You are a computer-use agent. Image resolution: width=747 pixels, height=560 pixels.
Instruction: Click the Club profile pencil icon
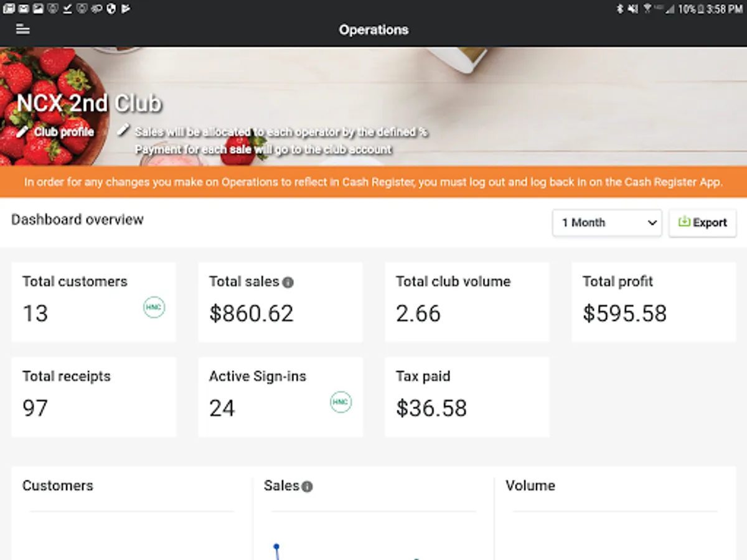[x=23, y=132]
